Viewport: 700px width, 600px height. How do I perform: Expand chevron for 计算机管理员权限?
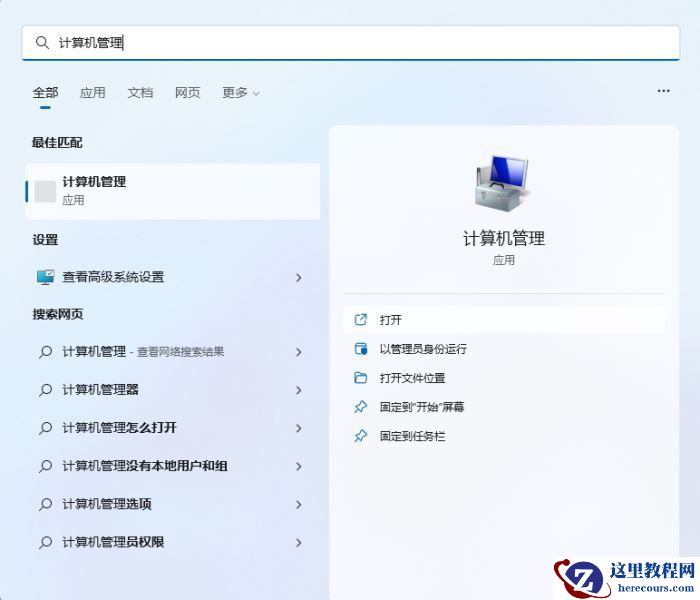click(299, 543)
